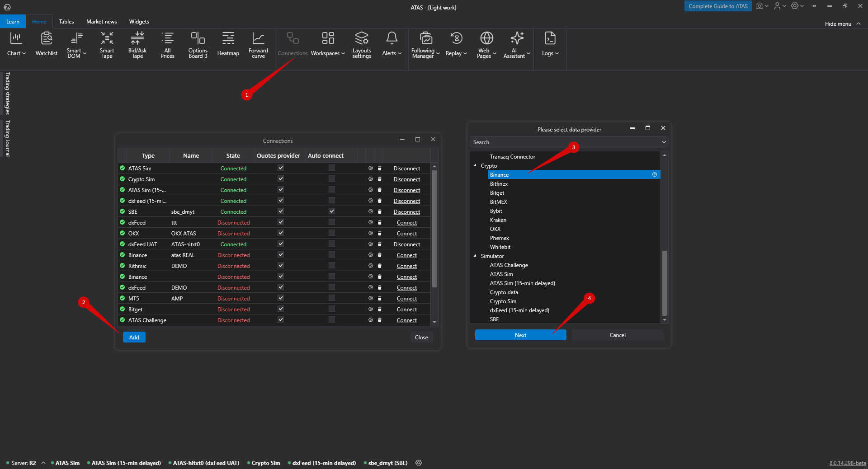Disconnect the ATAS Sim connection
This screenshot has height=469, width=868.
click(x=407, y=168)
